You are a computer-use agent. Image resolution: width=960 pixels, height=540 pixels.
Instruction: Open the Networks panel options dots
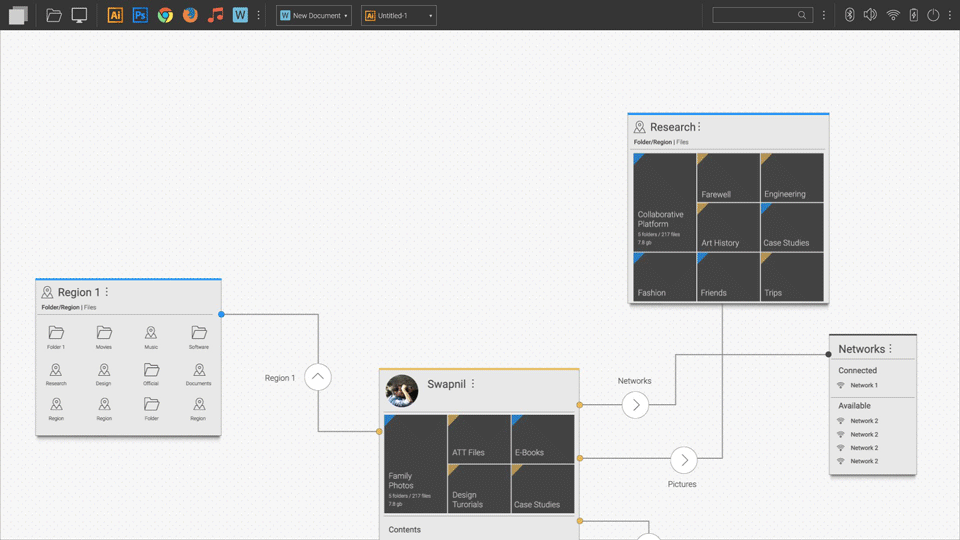point(890,348)
